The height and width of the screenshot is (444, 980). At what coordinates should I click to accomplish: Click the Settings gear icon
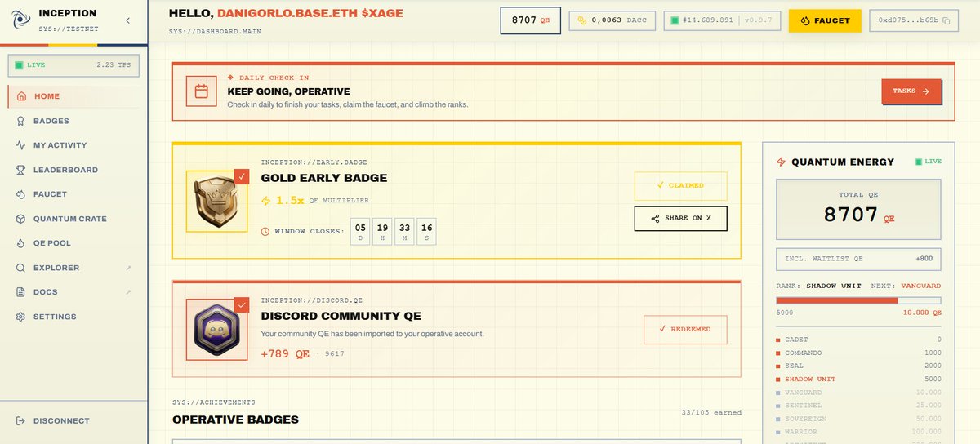point(21,317)
